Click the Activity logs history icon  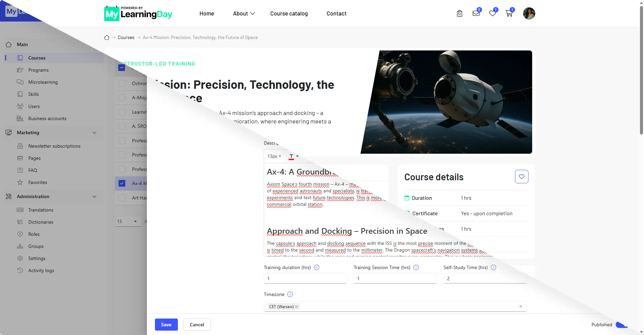(20, 270)
